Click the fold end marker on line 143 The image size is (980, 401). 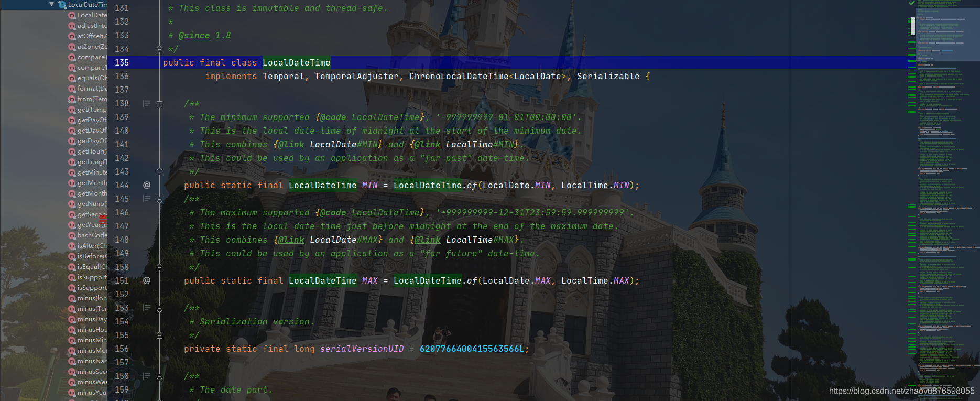tap(159, 172)
